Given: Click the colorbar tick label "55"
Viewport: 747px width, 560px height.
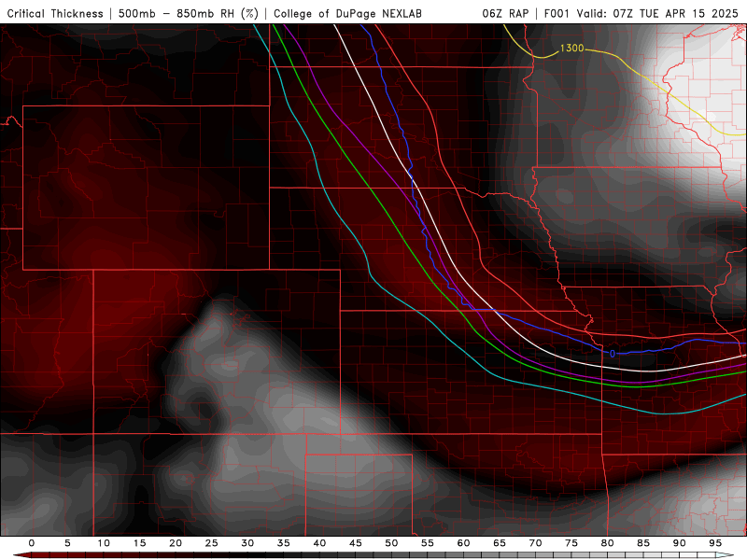Looking at the screenshot, I should pyautogui.click(x=428, y=543).
